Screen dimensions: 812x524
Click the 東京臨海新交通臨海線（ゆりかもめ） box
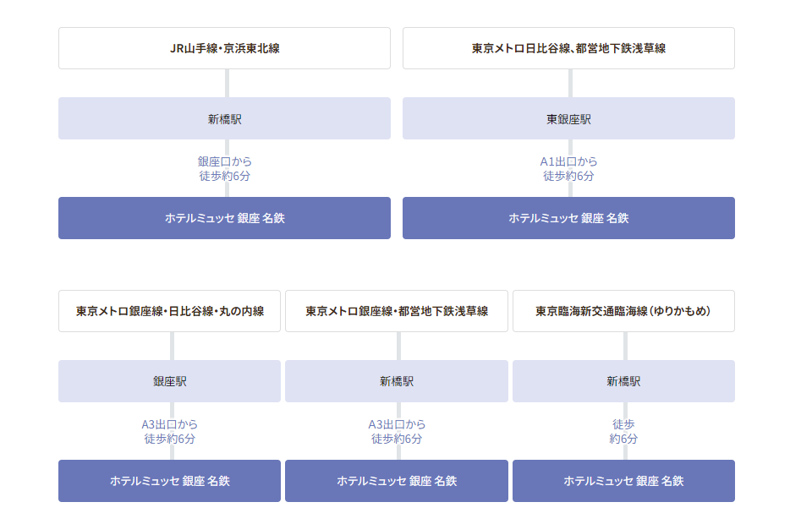pyautogui.click(x=623, y=311)
